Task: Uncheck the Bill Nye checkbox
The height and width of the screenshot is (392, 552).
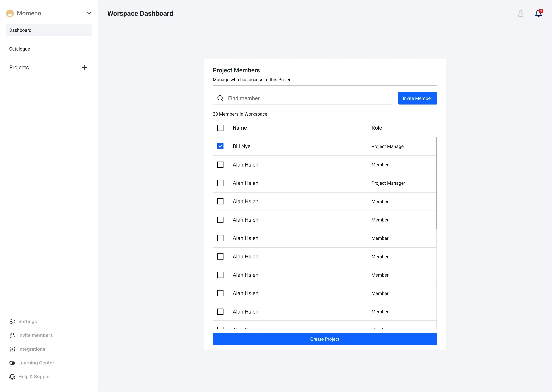Action: pyautogui.click(x=220, y=146)
